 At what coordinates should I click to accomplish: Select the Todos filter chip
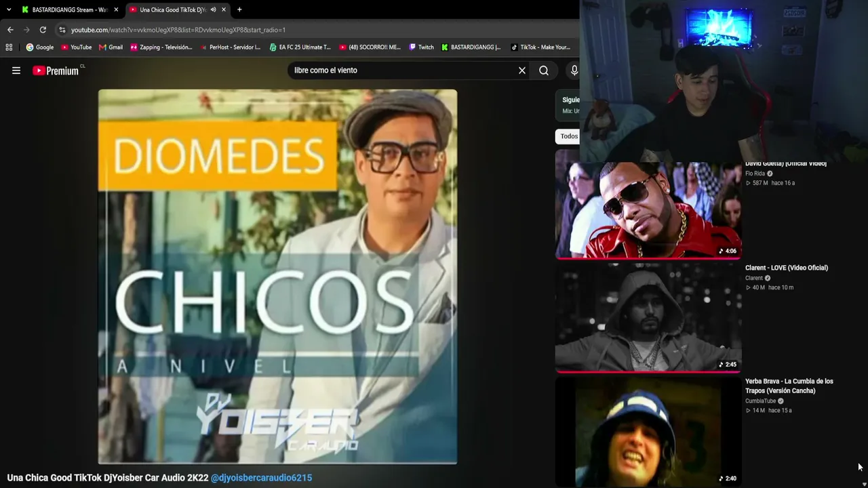(569, 136)
